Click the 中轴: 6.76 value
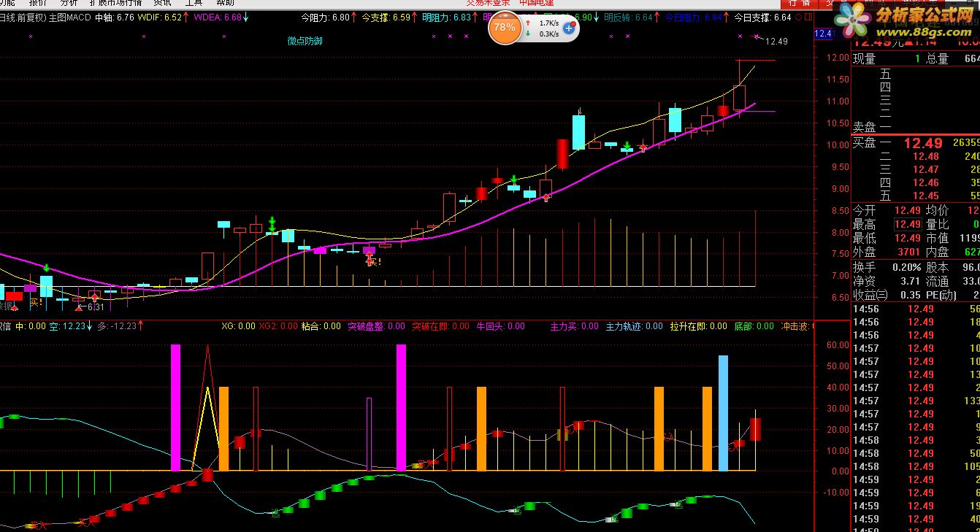The width and height of the screenshot is (980, 532). coord(115,18)
